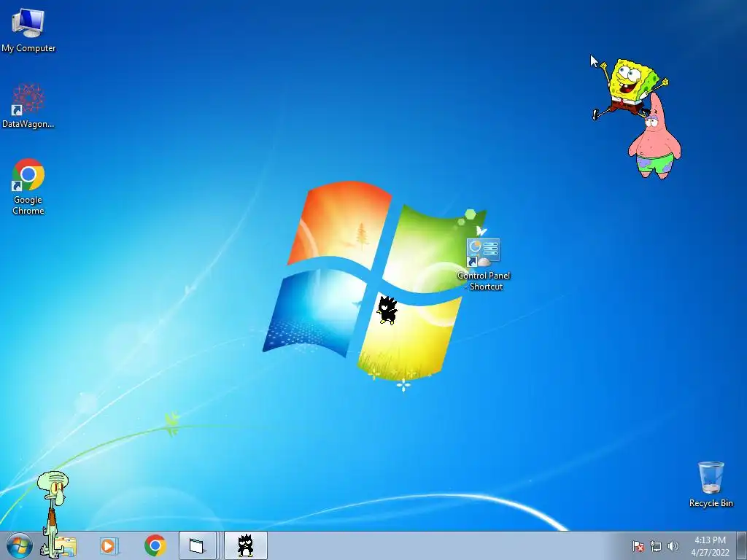Click the "Control Panel - Shortcut" label
747x560 pixels.
point(484,281)
